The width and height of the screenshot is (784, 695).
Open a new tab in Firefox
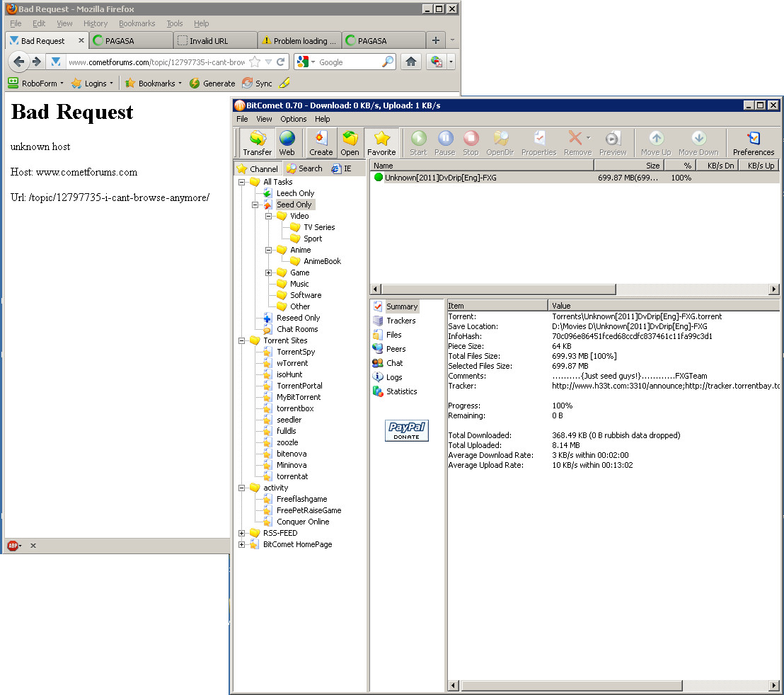(x=435, y=40)
